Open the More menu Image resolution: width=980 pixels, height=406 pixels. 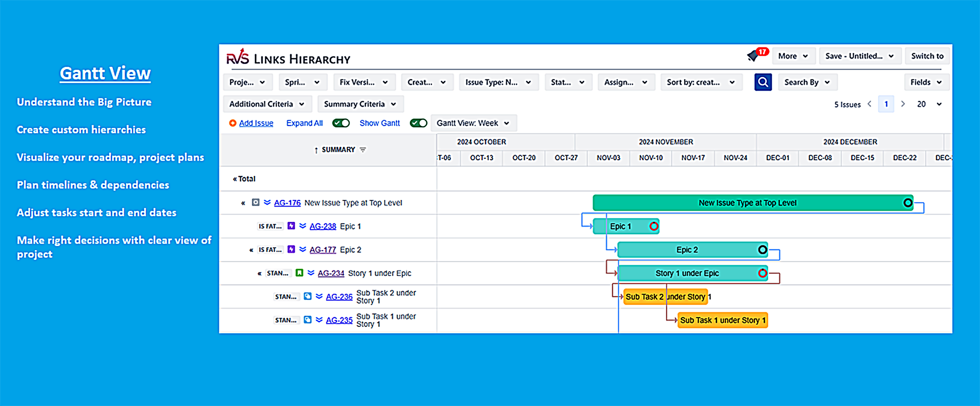[x=793, y=56]
